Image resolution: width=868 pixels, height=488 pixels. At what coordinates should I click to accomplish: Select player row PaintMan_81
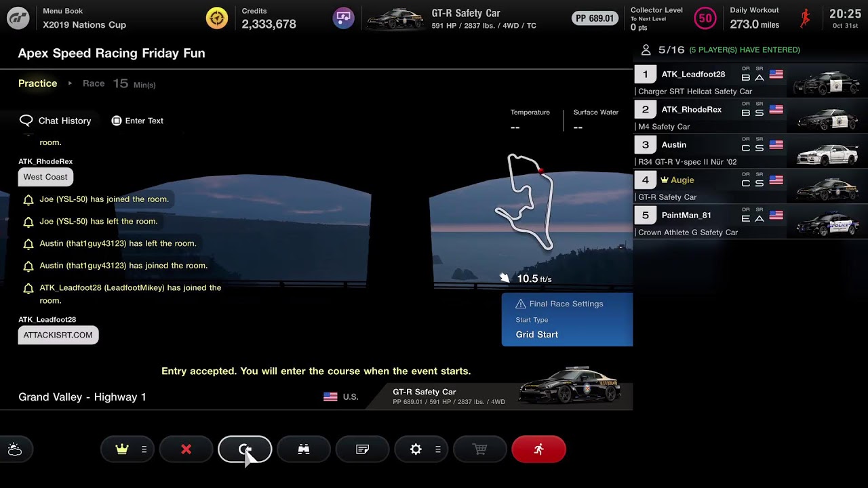click(751, 222)
